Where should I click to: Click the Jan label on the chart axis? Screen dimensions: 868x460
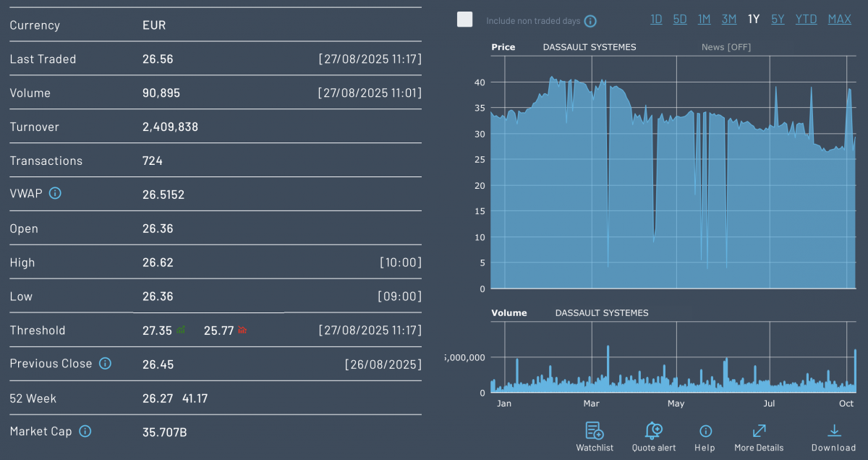click(x=504, y=404)
